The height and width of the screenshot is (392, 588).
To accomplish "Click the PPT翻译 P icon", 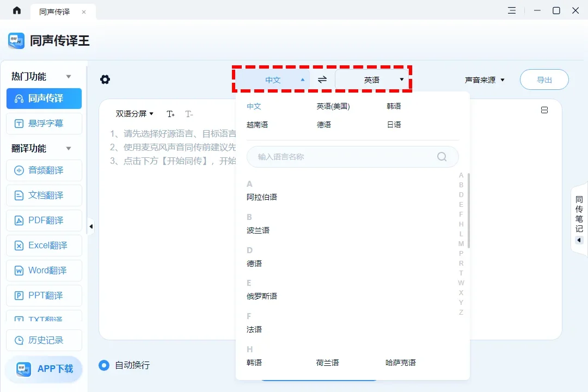I will tap(19, 296).
